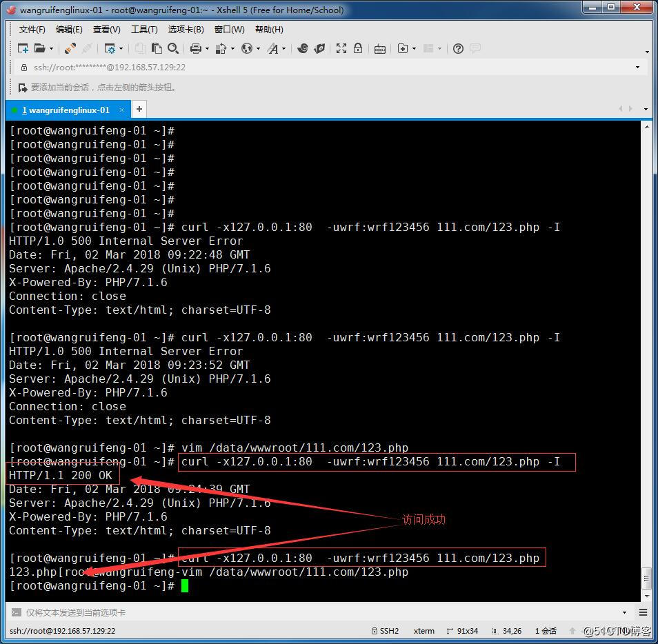Click the Font icon
The image size is (658, 644).
pyautogui.click(x=272, y=48)
